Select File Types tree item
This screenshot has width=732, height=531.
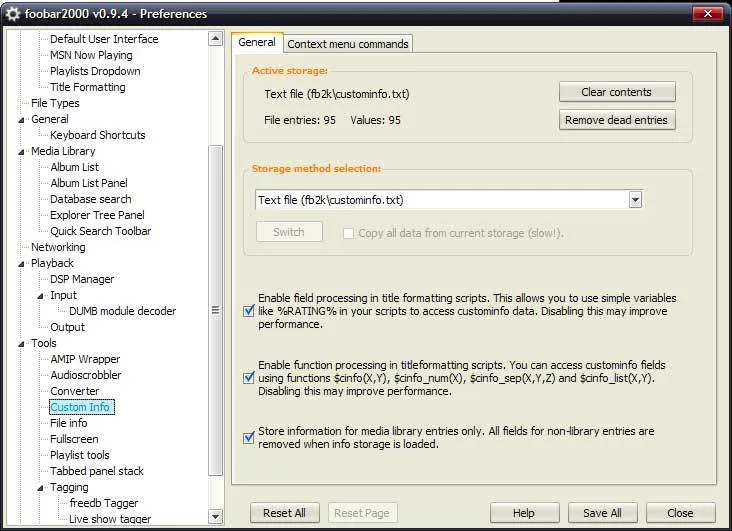tap(55, 103)
